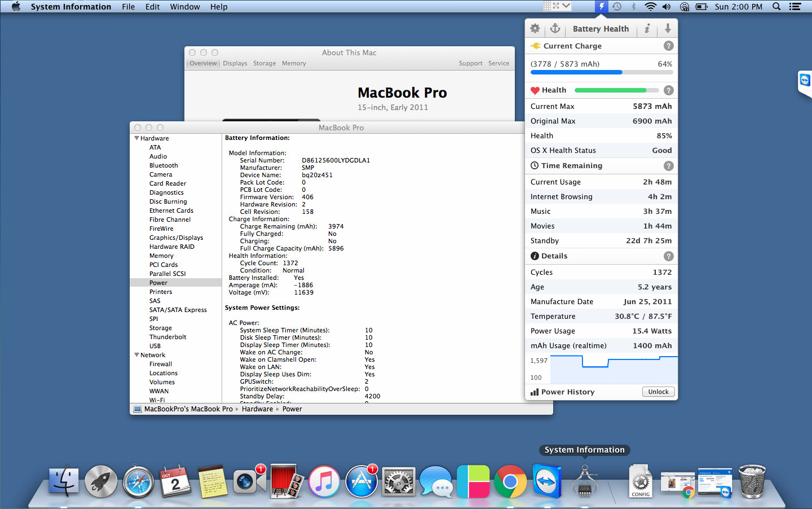Collapse the Hardware tree section

(136, 138)
